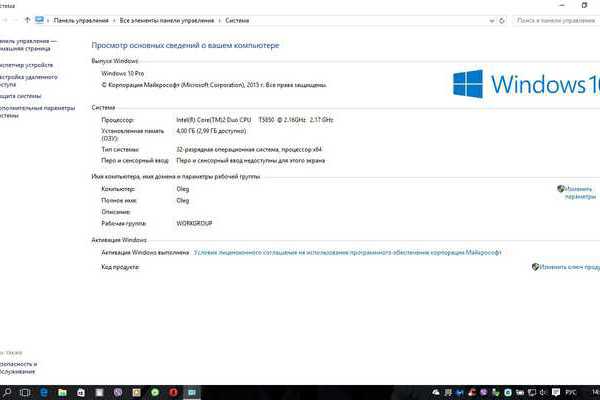Expand the chevron after Все элементы панели управления
This screenshot has height=400, width=600.
[220, 21]
